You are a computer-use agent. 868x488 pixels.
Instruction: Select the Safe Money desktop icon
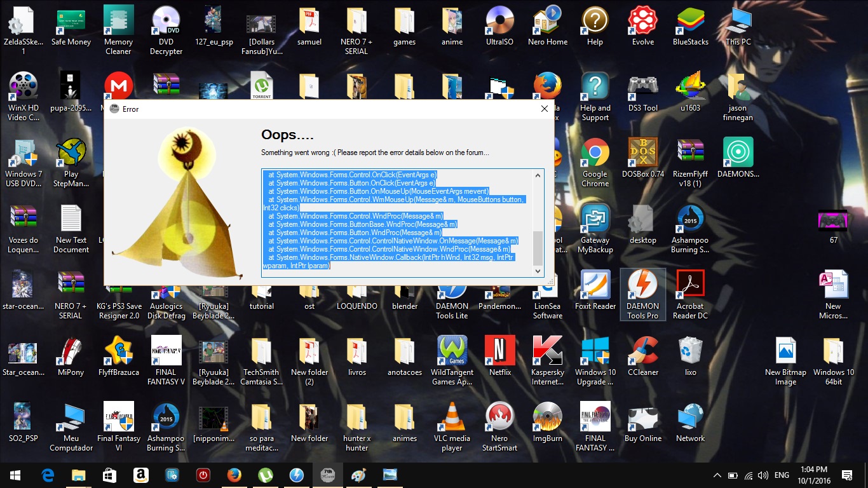click(71, 26)
